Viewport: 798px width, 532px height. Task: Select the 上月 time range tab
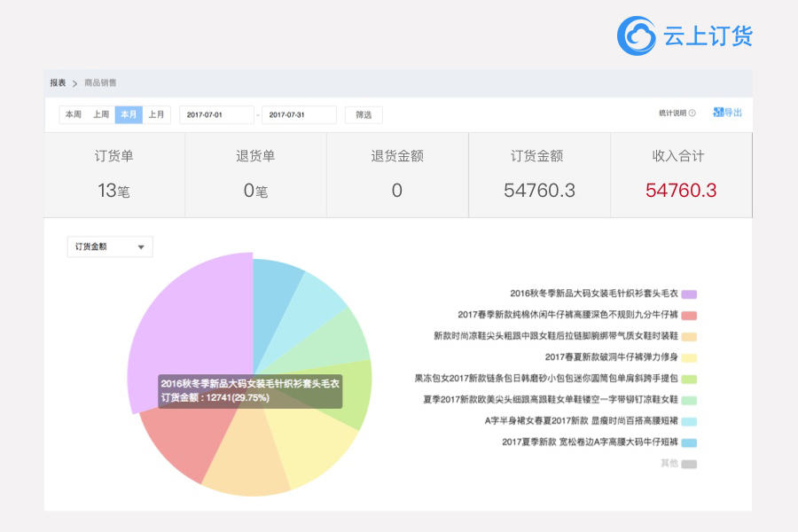pyautogui.click(x=156, y=114)
